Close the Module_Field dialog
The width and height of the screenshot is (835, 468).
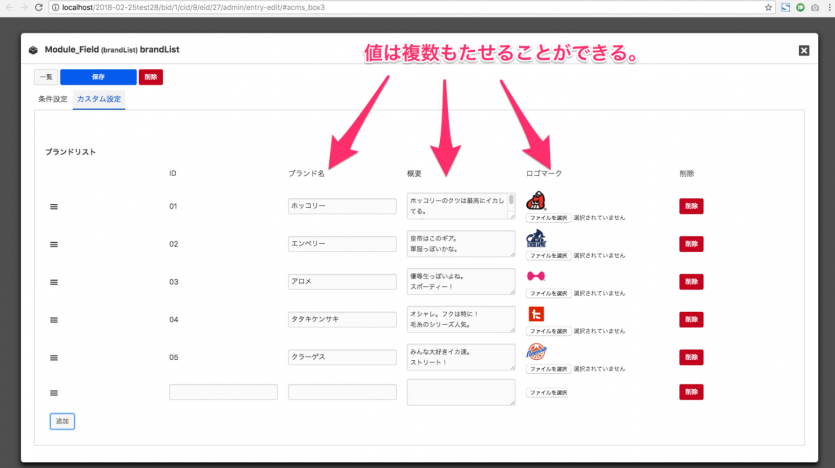coord(803,50)
